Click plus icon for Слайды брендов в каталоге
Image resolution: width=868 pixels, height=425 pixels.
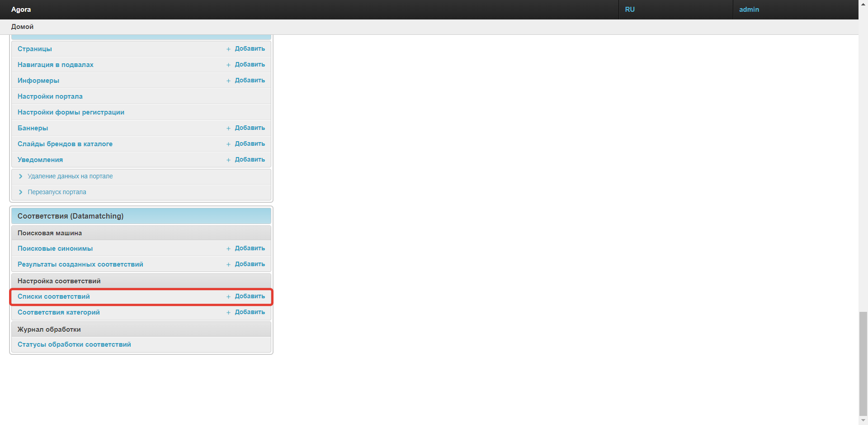pyautogui.click(x=228, y=144)
